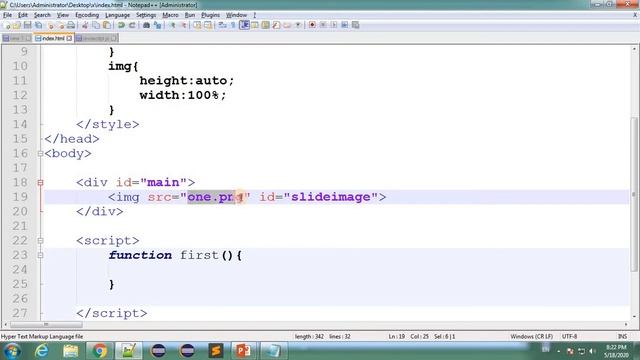
Task: Click the "slideimage" id value on line 19
Action: click(x=331, y=197)
